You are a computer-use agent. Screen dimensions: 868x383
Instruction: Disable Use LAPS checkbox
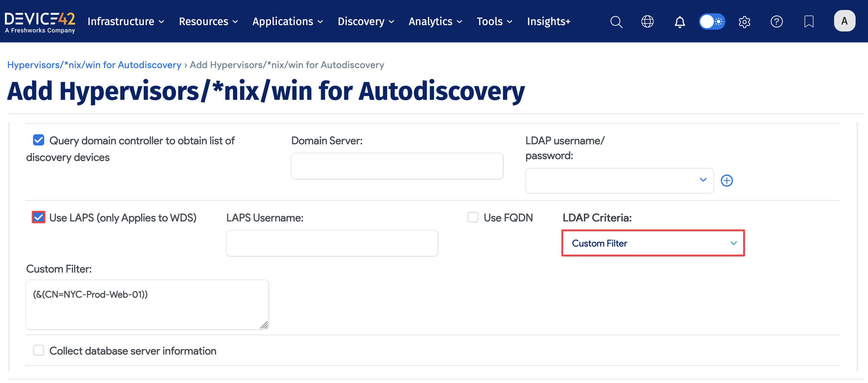tap(38, 218)
